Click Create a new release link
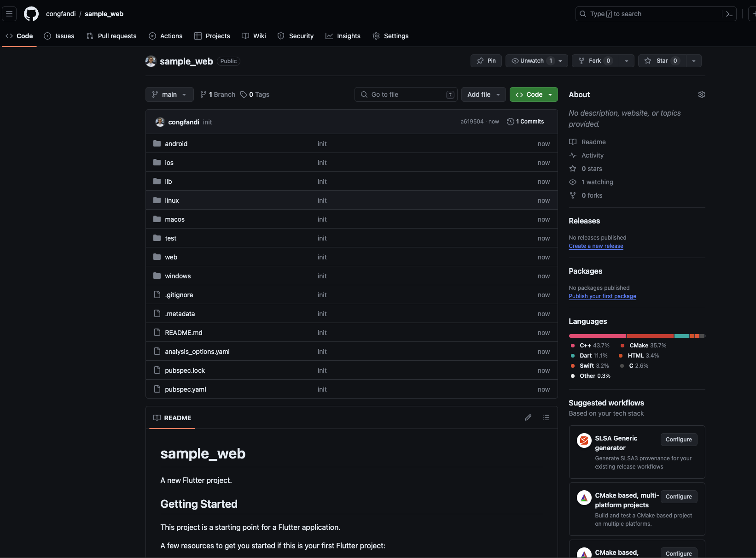Image resolution: width=756 pixels, height=558 pixels. pos(596,246)
